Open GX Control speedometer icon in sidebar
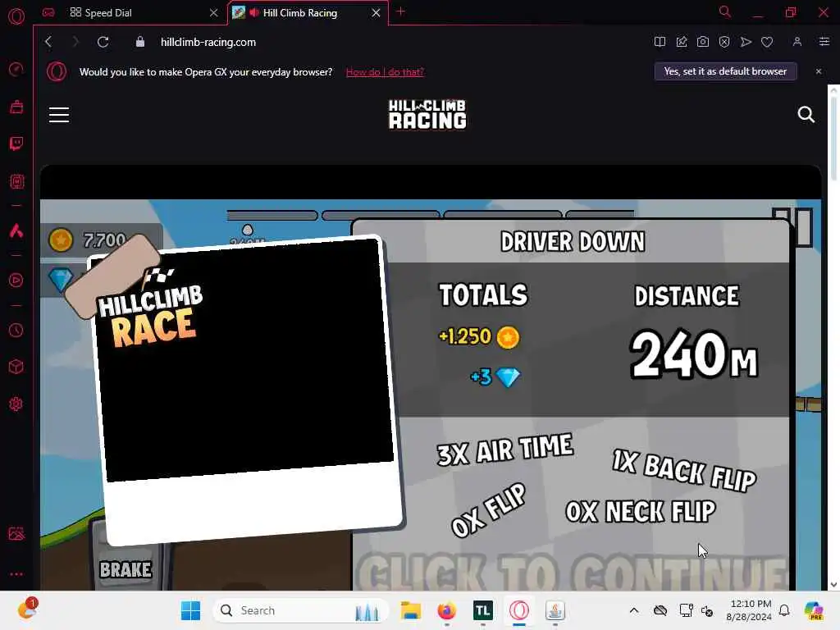The width and height of the screenshot is (840, 630). [x=16, y=69]
